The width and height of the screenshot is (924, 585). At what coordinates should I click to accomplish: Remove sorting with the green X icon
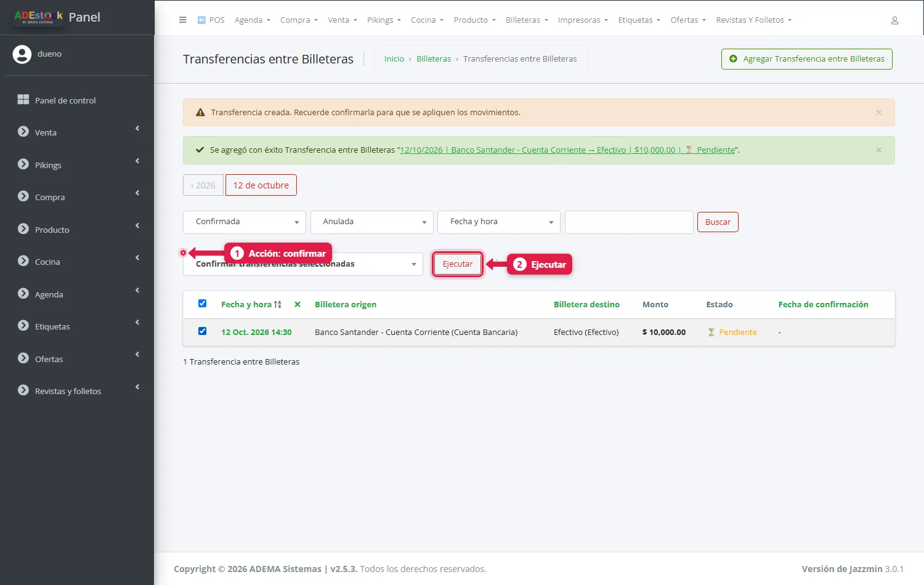point(298,304)
